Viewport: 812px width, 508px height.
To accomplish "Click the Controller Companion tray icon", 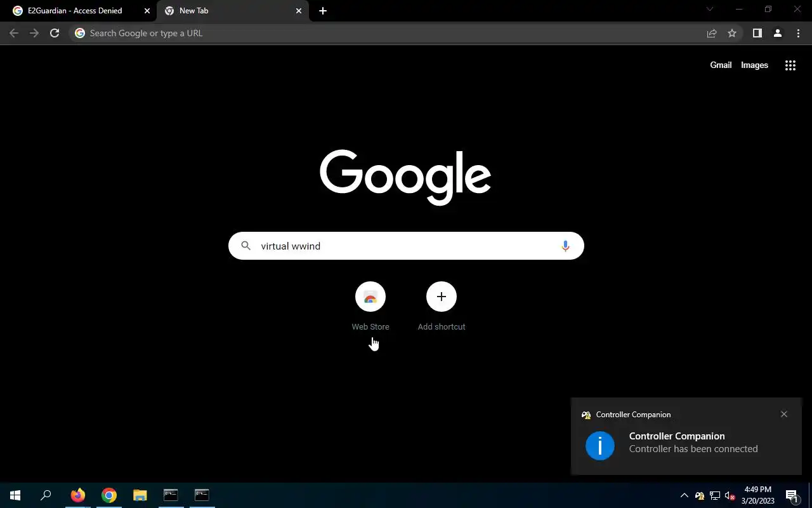I will (700, 495).
